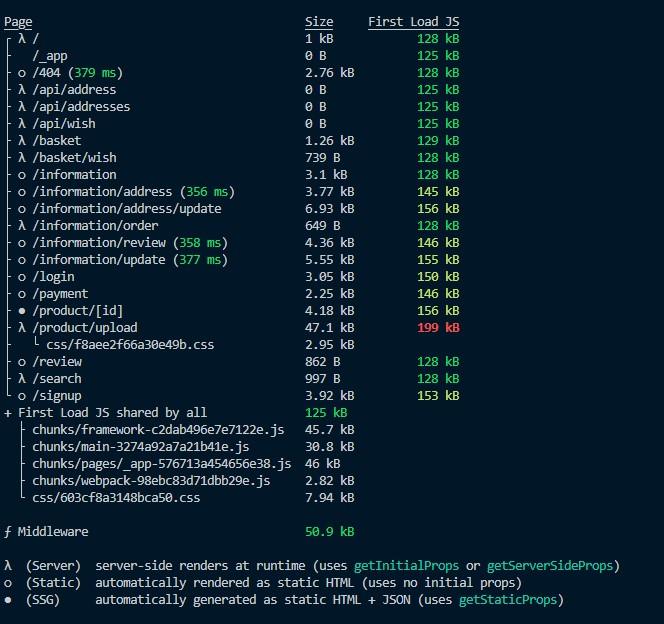Click the "getStaticProps" text
This screenshot has height=624, width=664.
[x=508, y=600]
